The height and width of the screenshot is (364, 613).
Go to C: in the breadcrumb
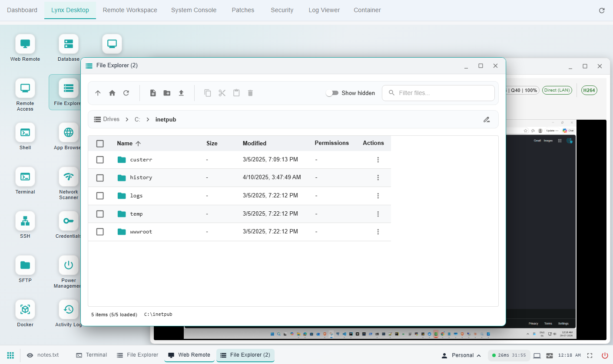pos(137,119)
